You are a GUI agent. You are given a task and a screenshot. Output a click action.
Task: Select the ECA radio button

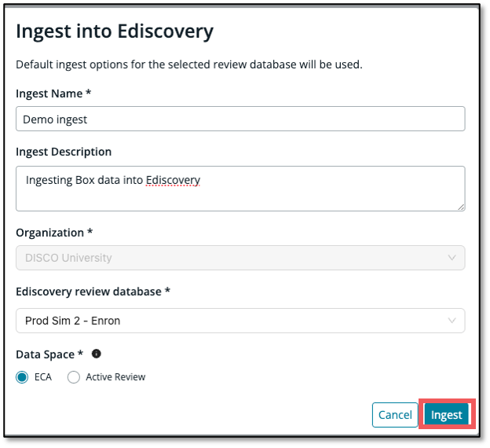click(x=22, y=377)
